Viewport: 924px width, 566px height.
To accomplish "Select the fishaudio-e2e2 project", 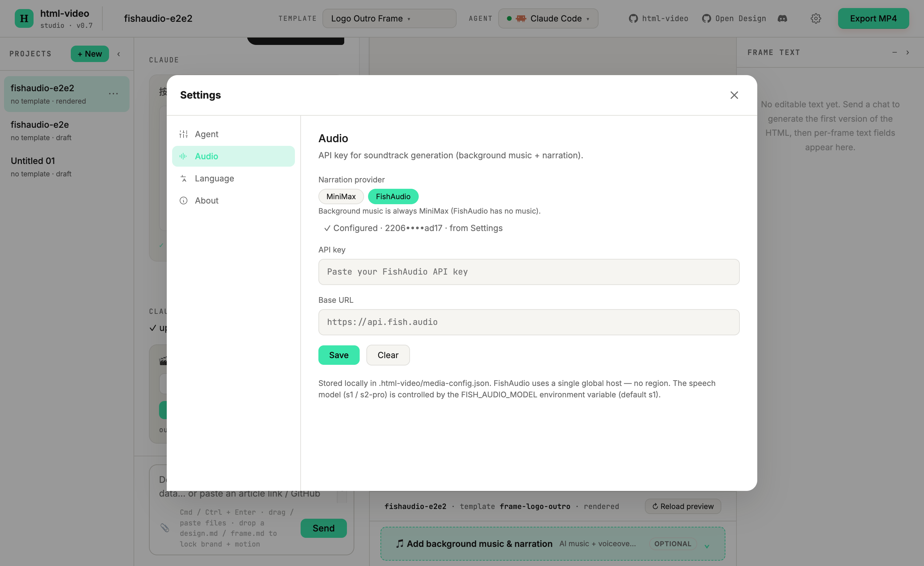I will click(x=67, y=94).
